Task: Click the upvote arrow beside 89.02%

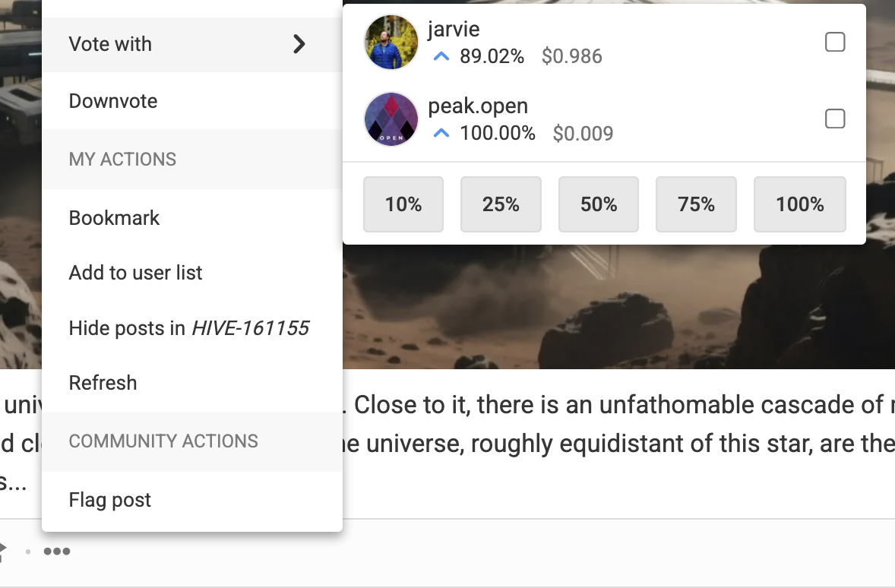Action: [x=441, y=56]
